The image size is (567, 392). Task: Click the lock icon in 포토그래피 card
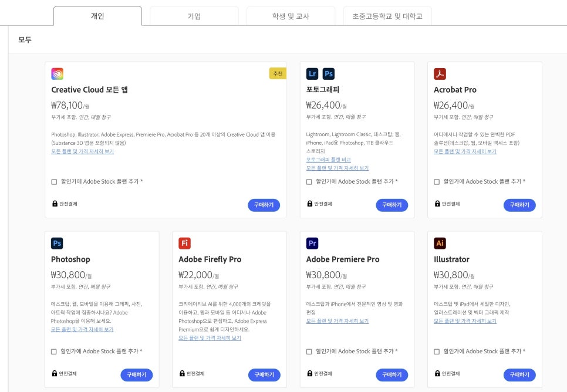tap(310, 204)
